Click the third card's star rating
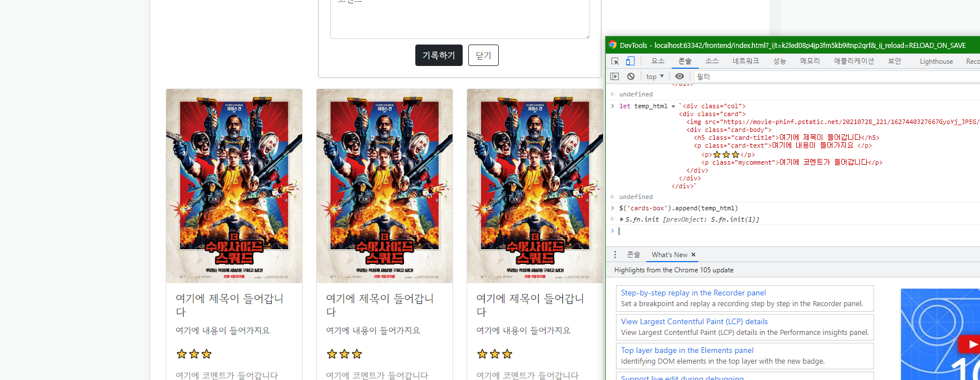980x380 pixels. pyautogui.click(x=495, y=354)
